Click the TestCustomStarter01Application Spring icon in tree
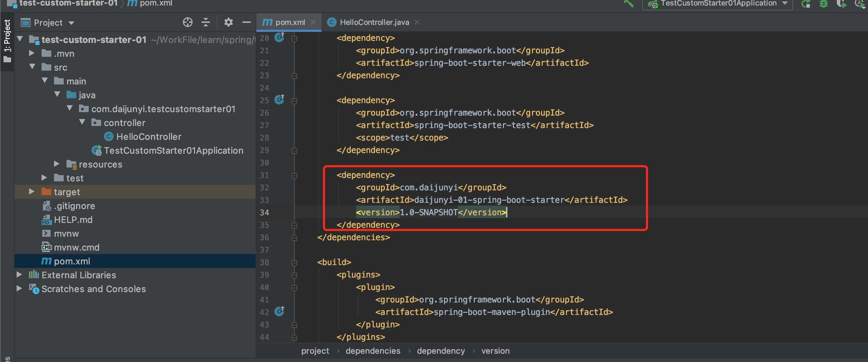The height and width of the screenshot is (362, 868). (97, 151)
